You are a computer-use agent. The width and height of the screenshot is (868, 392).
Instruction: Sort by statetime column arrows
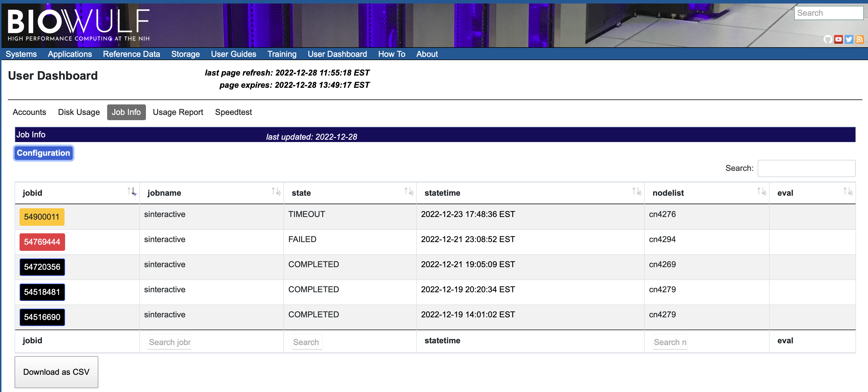tap(636, 192)
